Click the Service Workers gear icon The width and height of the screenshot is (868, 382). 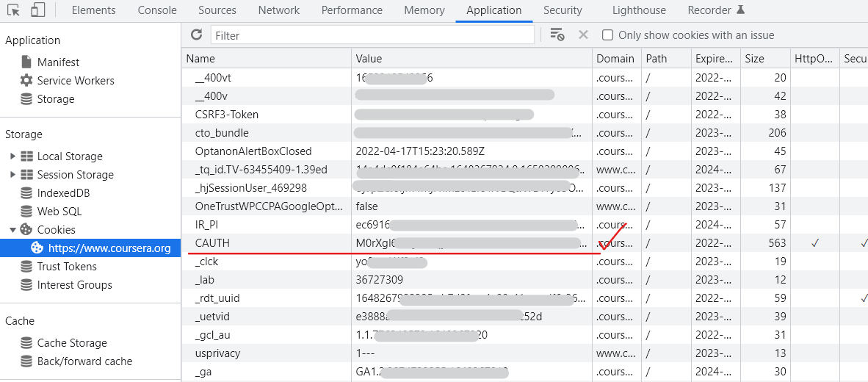tap(26, 80)
